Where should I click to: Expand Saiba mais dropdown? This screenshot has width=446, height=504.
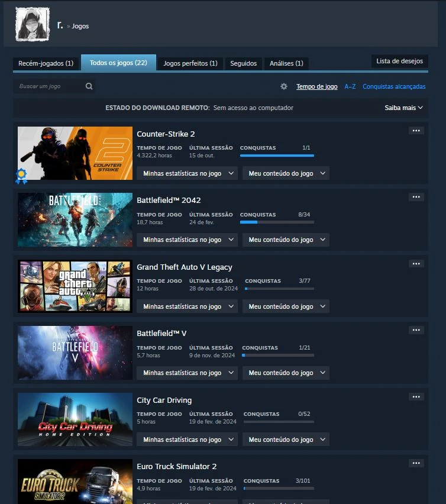pyautogui.click(x=404, y=108)
